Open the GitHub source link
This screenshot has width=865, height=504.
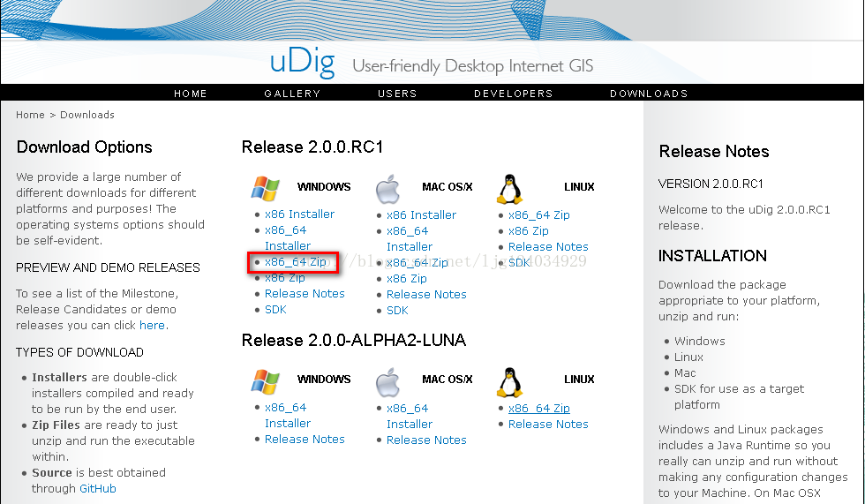98,489
